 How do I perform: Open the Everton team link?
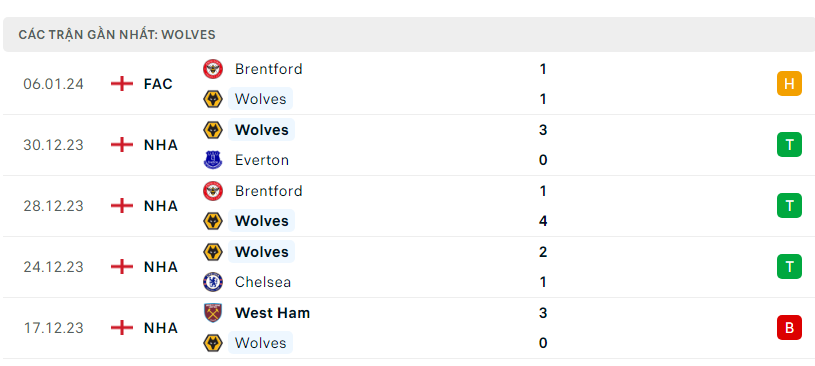click(261, 160)
